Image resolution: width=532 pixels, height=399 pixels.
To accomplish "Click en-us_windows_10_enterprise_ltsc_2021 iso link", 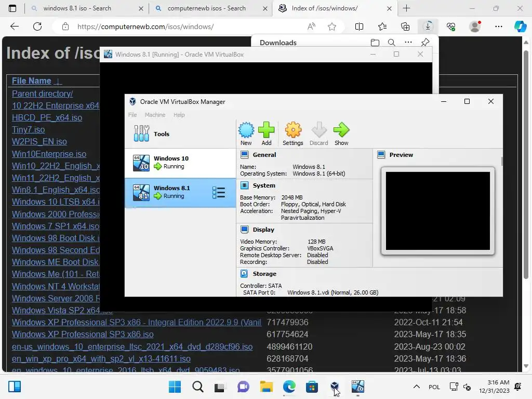I will [132, 347].
